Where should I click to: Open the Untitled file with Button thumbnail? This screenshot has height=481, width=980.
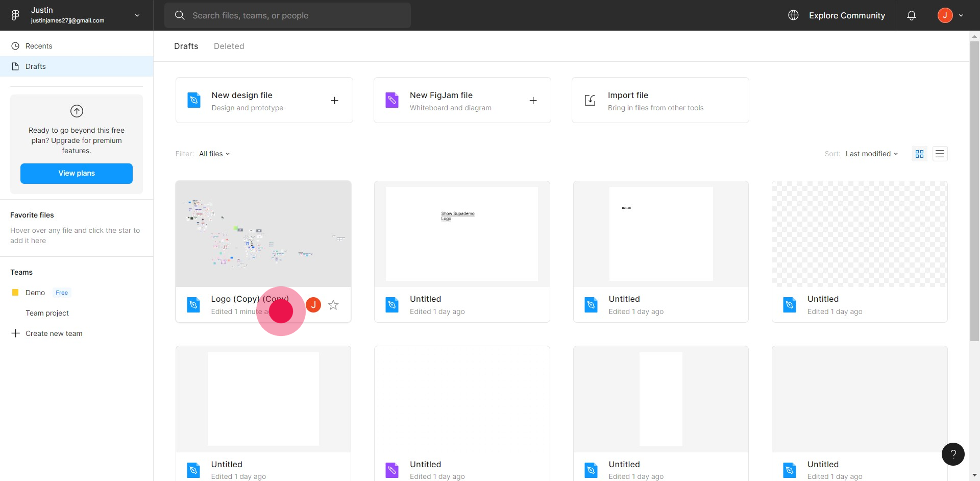tap(661, 234)
